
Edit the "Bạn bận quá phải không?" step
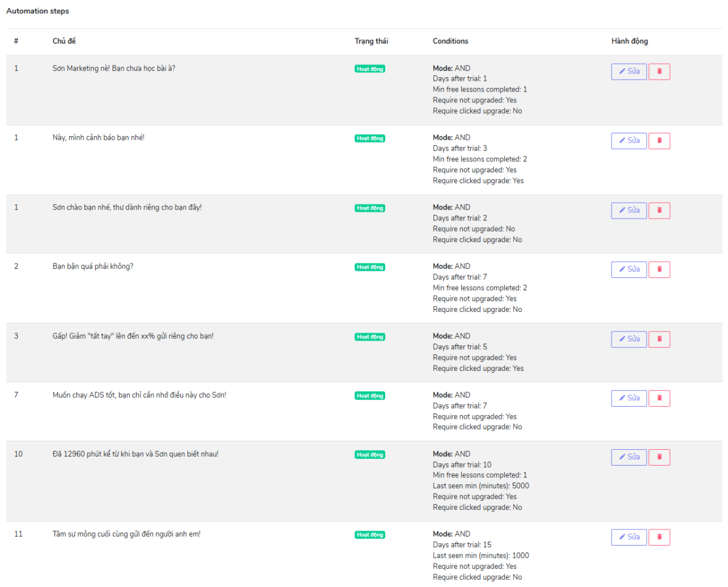(629, 270)
